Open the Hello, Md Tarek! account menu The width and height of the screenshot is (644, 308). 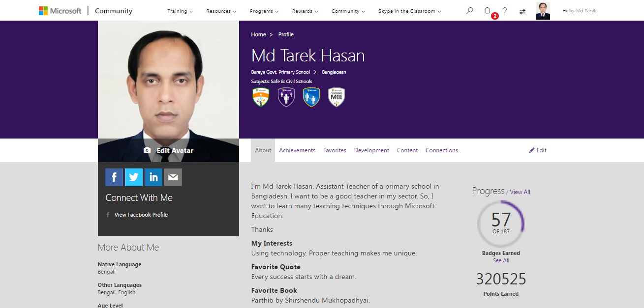[x=580, y=11]
